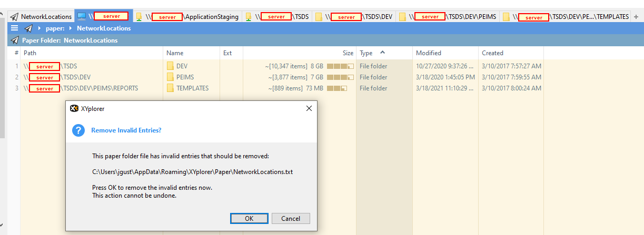Close the XYplorer dialog
This screenshot has height=235, width=644.
click(x=309, y=109)
